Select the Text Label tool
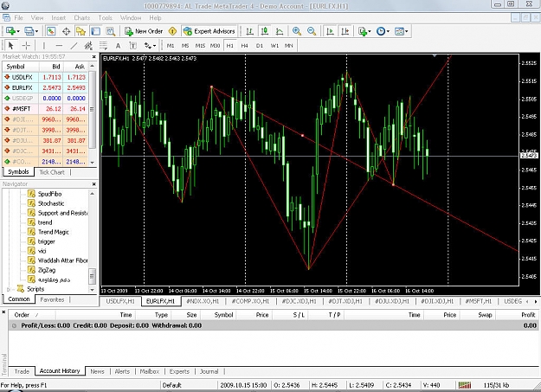 point(132,46)
